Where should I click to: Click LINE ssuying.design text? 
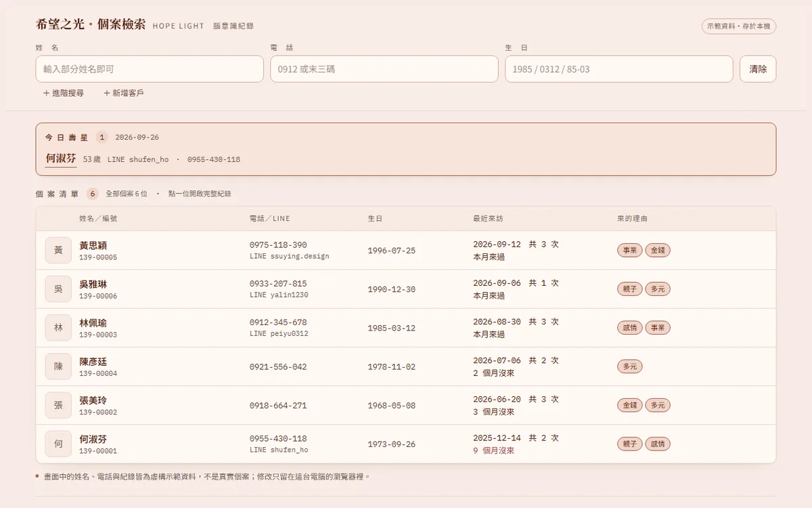point(290,257)
